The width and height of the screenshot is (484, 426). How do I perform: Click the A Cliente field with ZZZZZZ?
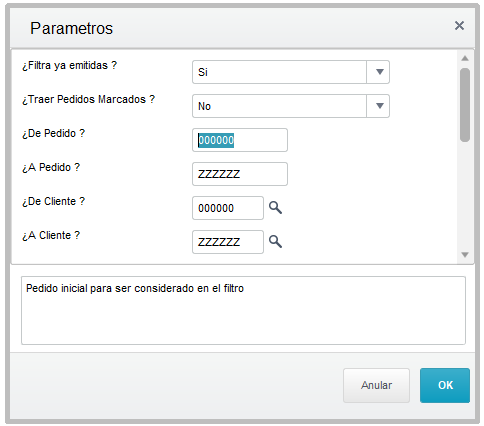coord(228,242)
